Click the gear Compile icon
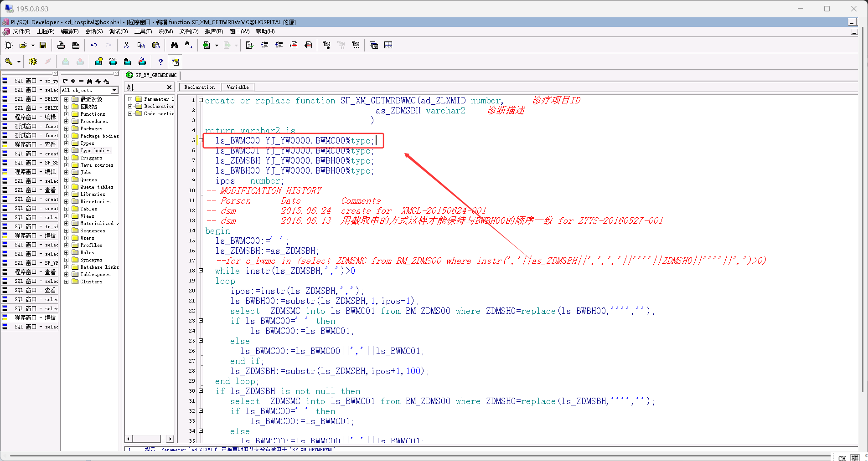The image size is (868, 461). click(33, 62)
